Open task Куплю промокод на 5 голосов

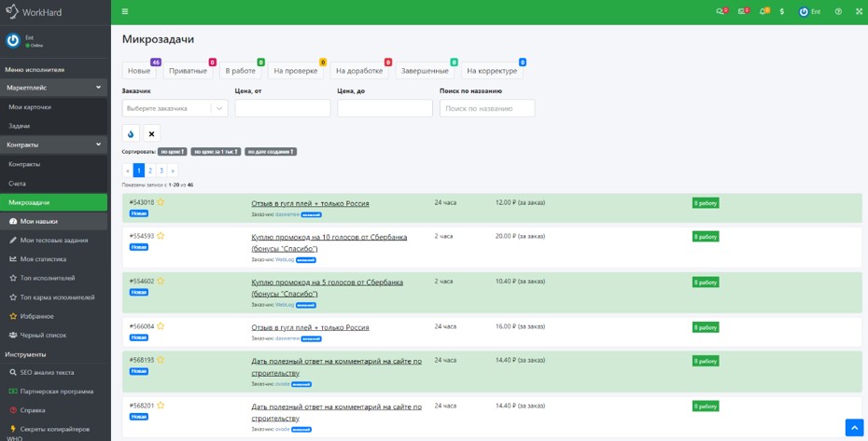(328, 288)
